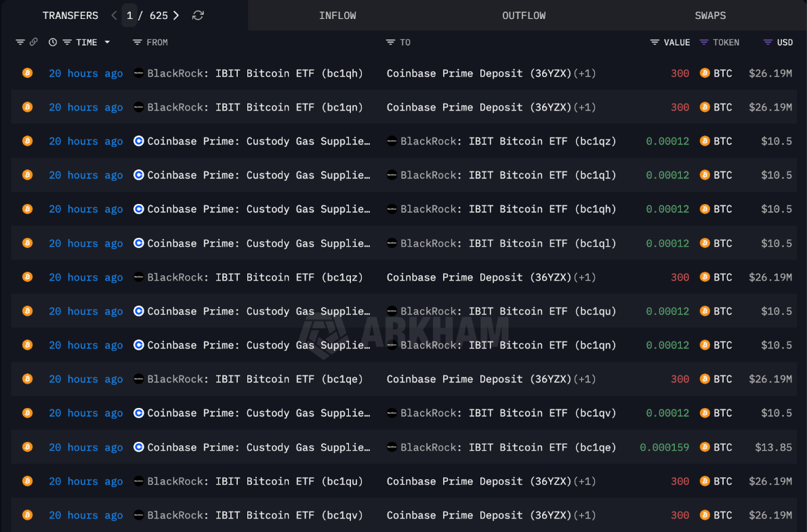This screenshot has height=532, width=807.
Task: Expand the (+1) recipients in the first row
Action: [585, 73]
